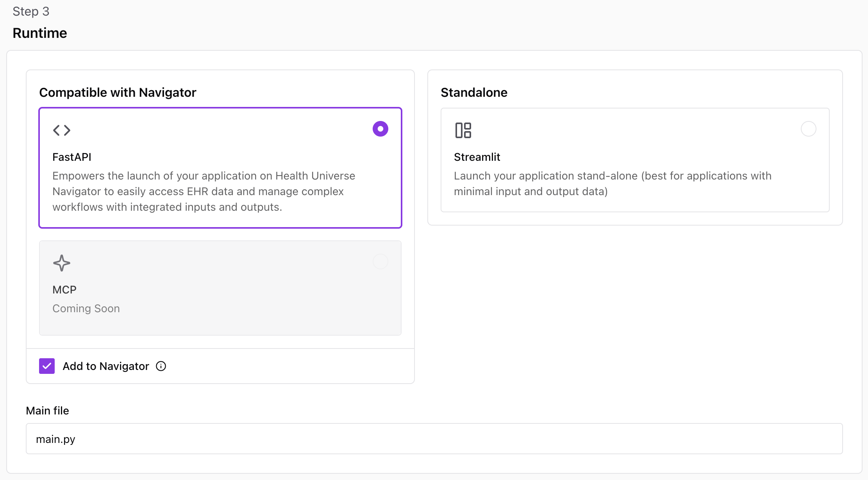
Task: Uncheck the Add to Navigator checkbox
Action: pyautogui.click(x=47, y=366)
